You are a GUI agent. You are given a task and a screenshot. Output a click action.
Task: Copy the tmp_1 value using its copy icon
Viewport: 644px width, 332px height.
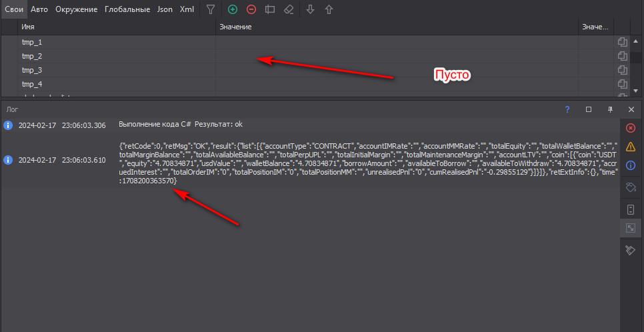[623, 42]
